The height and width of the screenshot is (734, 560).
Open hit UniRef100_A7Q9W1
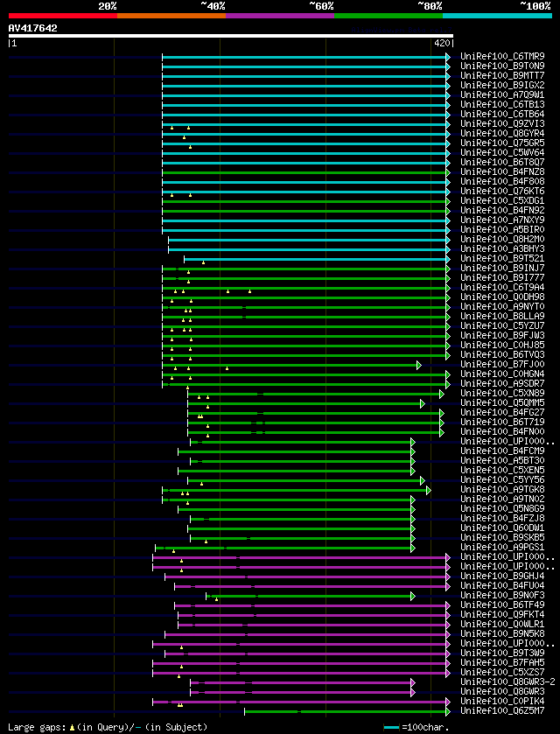tap(502, 95)
